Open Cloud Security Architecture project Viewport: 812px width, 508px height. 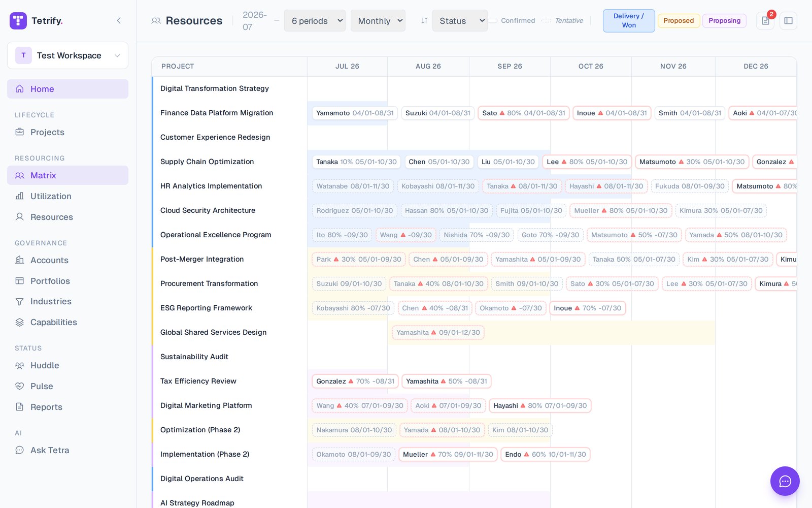208,210
